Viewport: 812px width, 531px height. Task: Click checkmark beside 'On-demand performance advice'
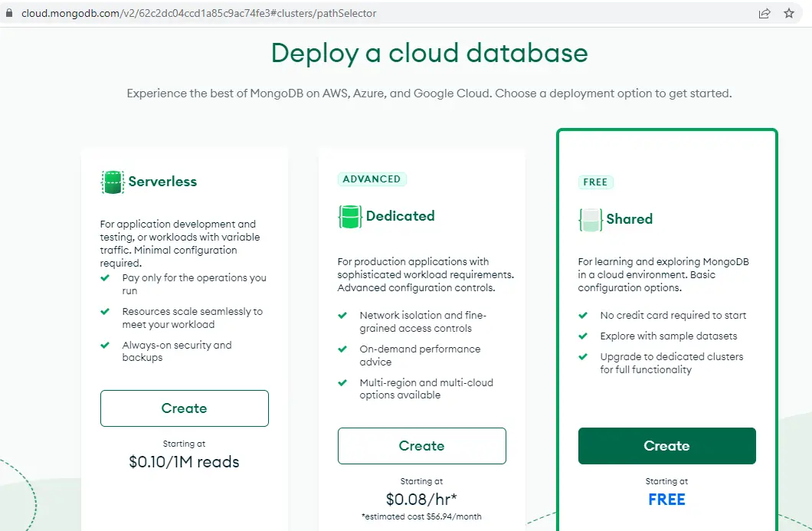[x=342, y=349]
